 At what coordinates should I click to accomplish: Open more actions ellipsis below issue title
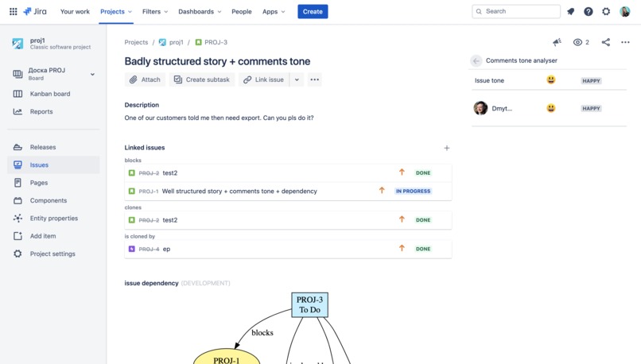[x=314, y=79]
